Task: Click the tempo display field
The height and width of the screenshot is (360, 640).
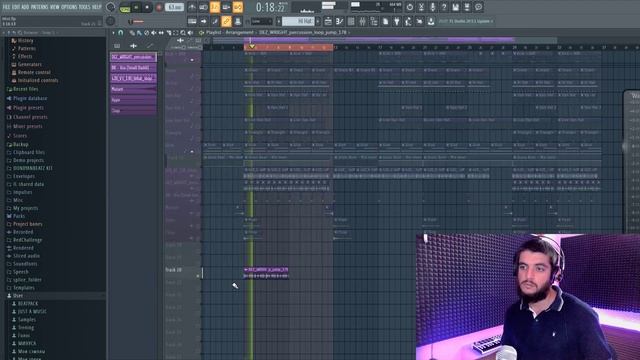Action: (x=175, y=7)
